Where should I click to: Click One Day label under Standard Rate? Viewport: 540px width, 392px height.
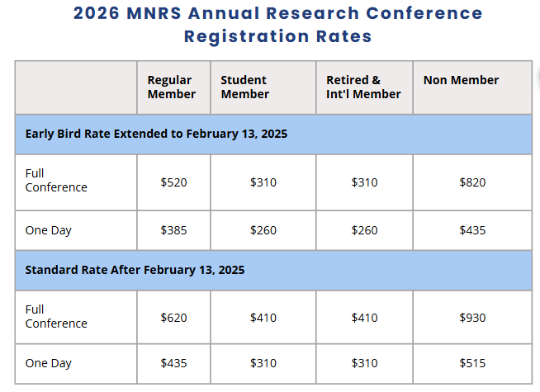pyautogui.click(x=48, y=363)
